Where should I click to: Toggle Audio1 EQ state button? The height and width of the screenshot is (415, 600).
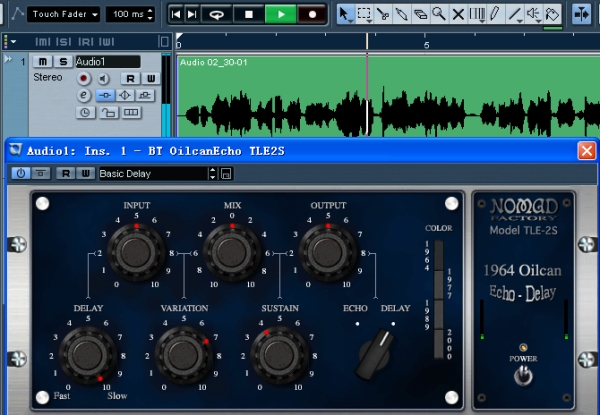[x=125, y=95]
